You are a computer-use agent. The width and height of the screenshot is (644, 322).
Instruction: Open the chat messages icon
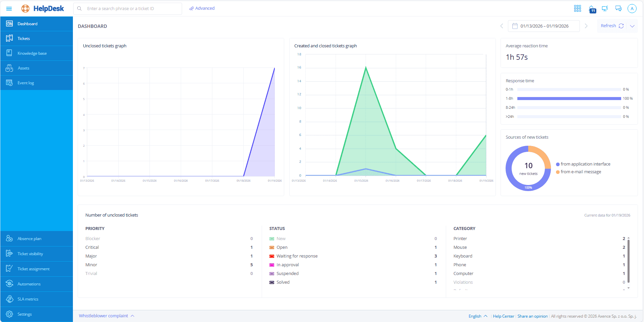coord(618,9)
